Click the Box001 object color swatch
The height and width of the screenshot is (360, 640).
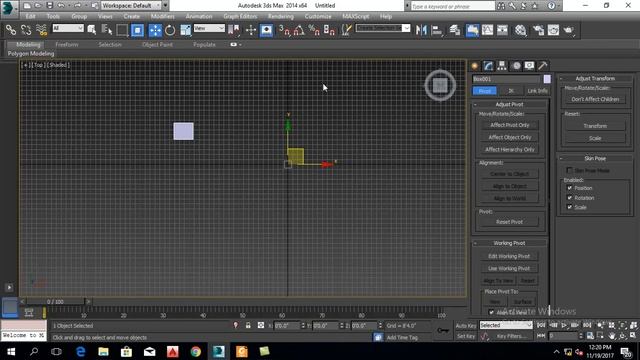click(x=547, y=79)
